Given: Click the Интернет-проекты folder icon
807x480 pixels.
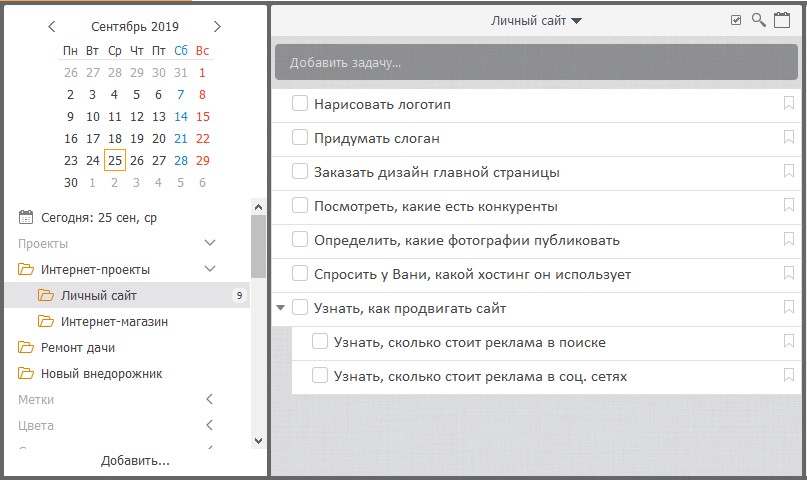Looking at the screenshot, I should (26, 269).
